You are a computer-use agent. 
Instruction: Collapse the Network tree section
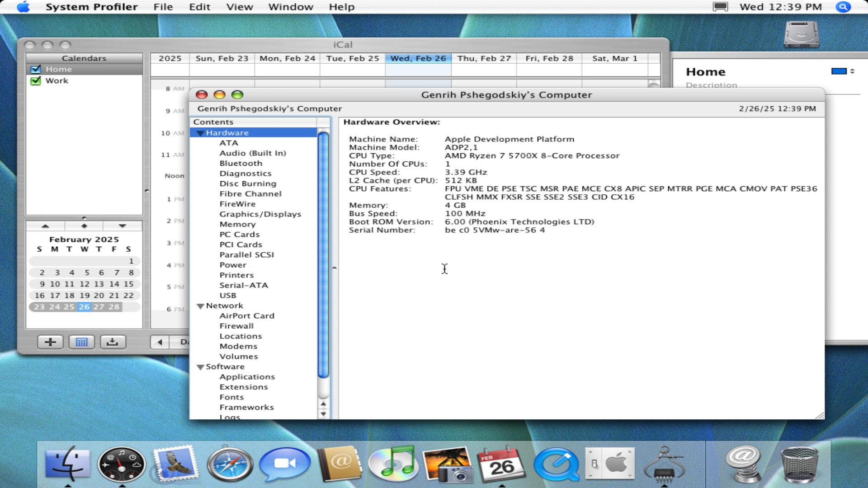tap(200, 306)
